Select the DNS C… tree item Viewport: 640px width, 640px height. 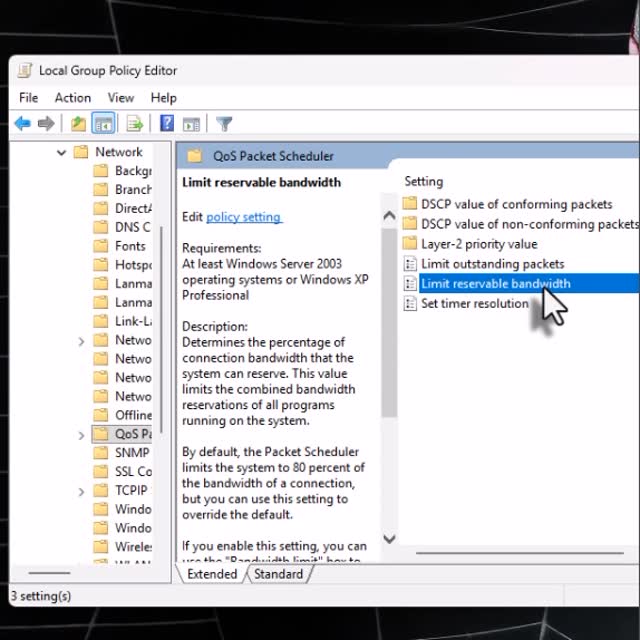tap(133, 227)
